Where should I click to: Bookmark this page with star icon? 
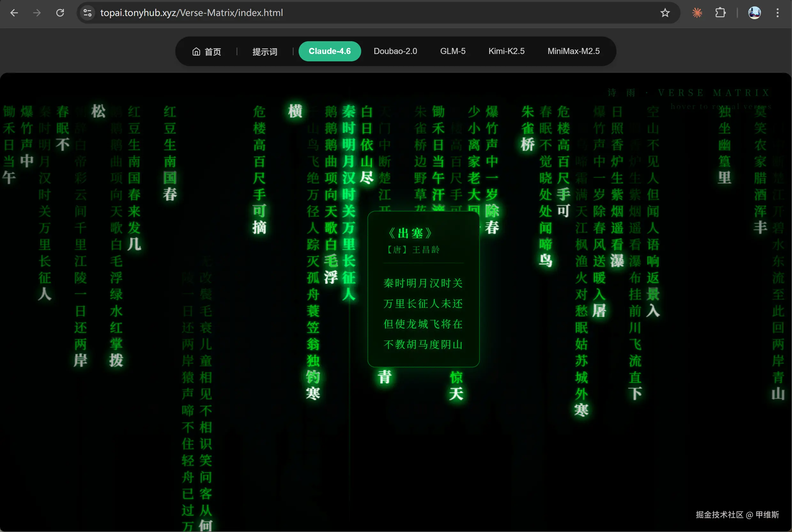tap(665, 13)
